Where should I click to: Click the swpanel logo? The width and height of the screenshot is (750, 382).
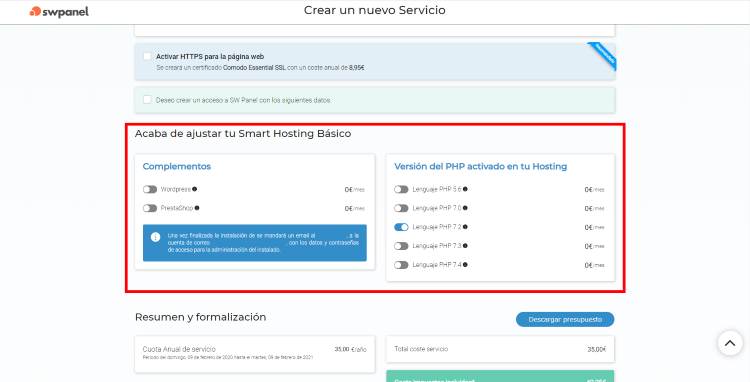[59, 11]
